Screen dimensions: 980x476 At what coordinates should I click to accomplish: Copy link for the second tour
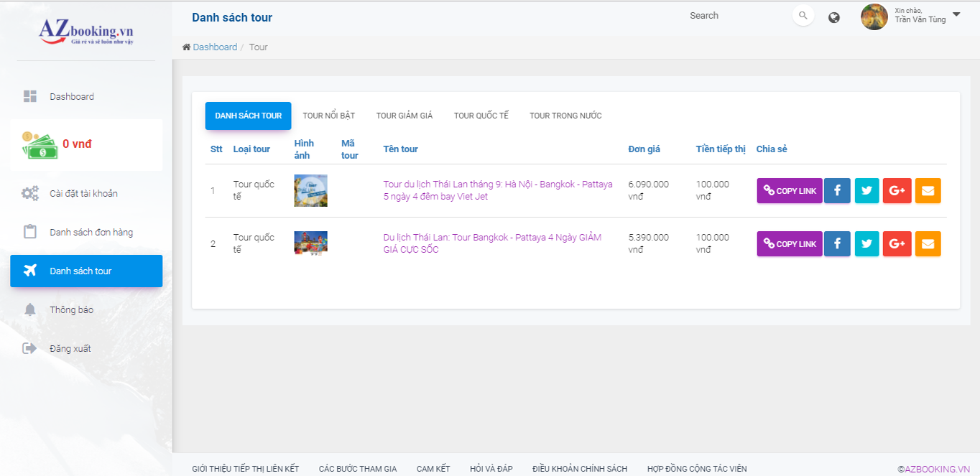pos(789,244)
